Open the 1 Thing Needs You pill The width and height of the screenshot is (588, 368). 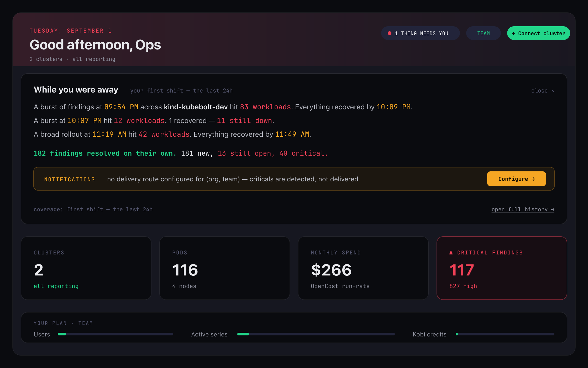(420, 33)
